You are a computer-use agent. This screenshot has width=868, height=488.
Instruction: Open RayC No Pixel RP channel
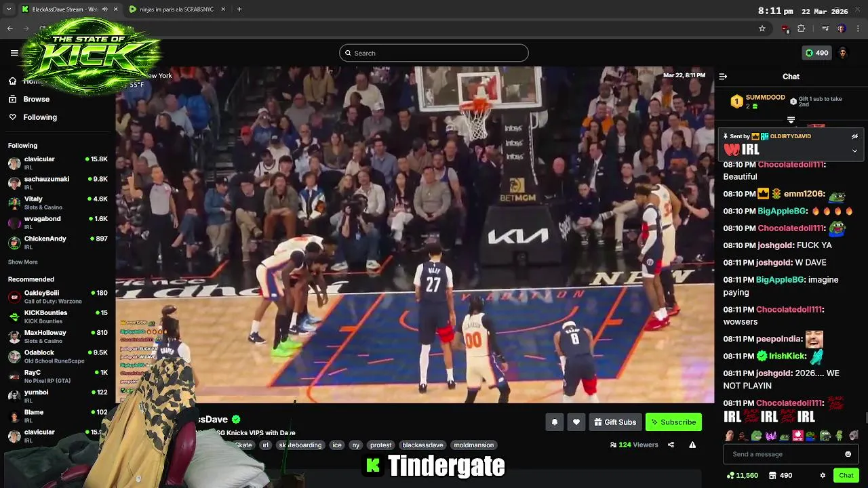click(58, 376)
